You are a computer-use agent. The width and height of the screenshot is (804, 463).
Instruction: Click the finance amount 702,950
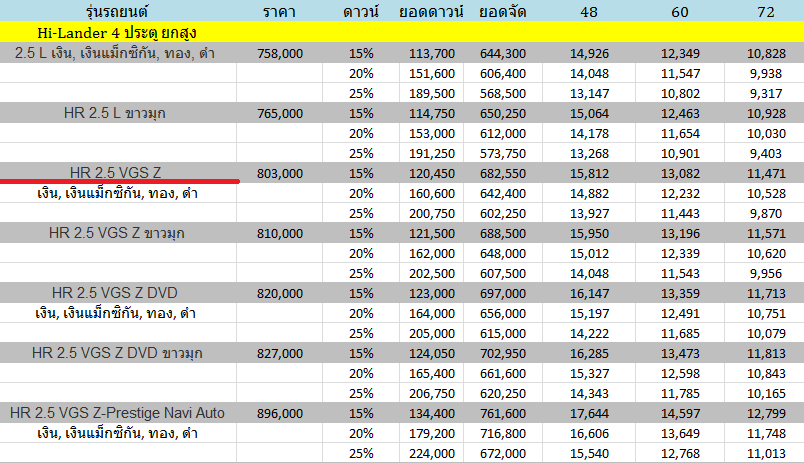(503, 354)
